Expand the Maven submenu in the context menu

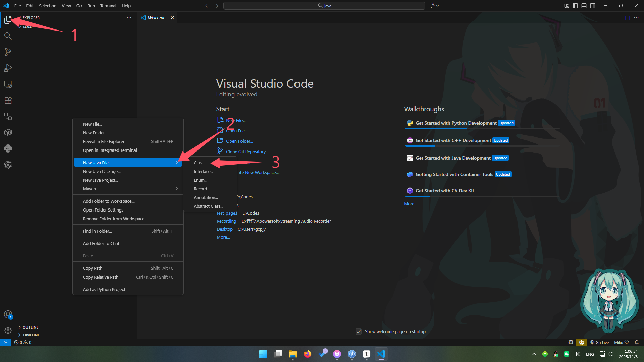click(128, 189)
